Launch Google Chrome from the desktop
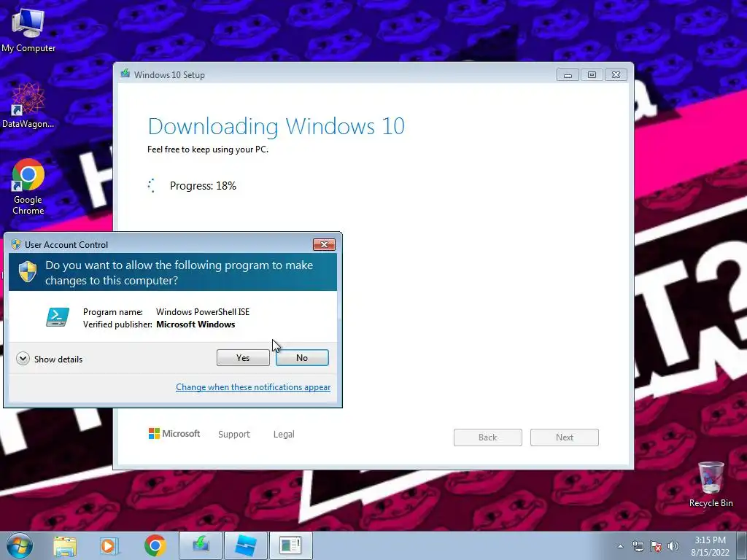This screenshot has height=560, width=747. 28,186
